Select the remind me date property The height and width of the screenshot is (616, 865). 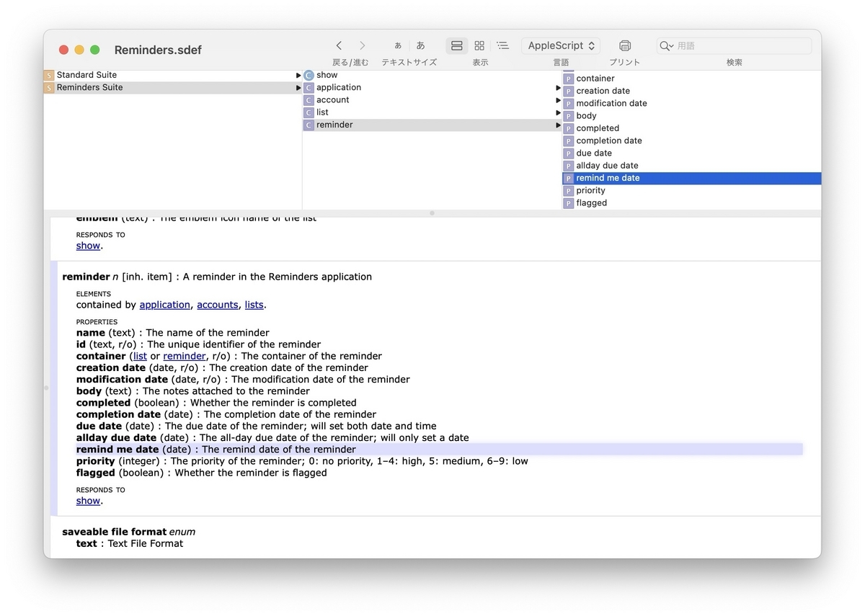pyautogui.click(x=691, y=178)
